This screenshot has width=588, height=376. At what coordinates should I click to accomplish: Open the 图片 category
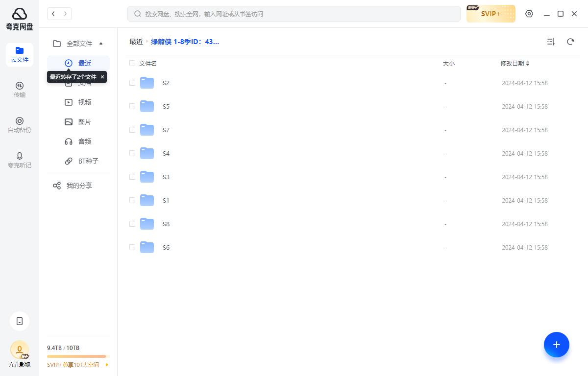point(84,122)
